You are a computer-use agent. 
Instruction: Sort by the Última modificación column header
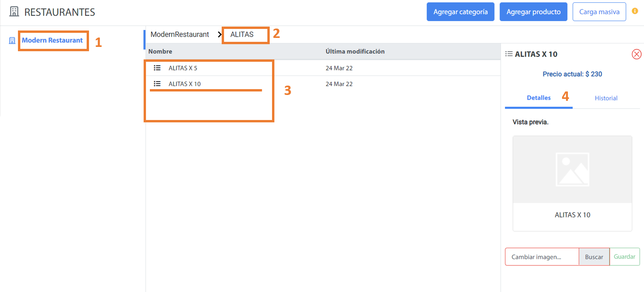click(355, 51)
